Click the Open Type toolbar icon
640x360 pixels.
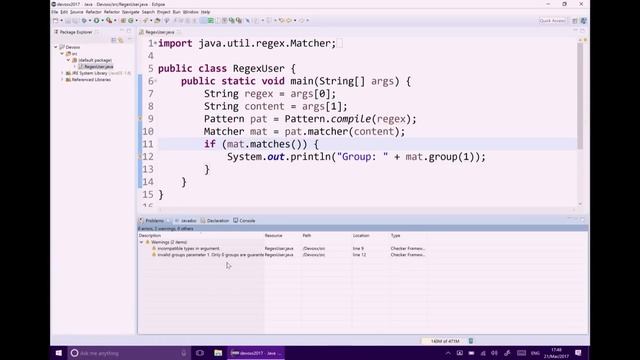[157, 20]
